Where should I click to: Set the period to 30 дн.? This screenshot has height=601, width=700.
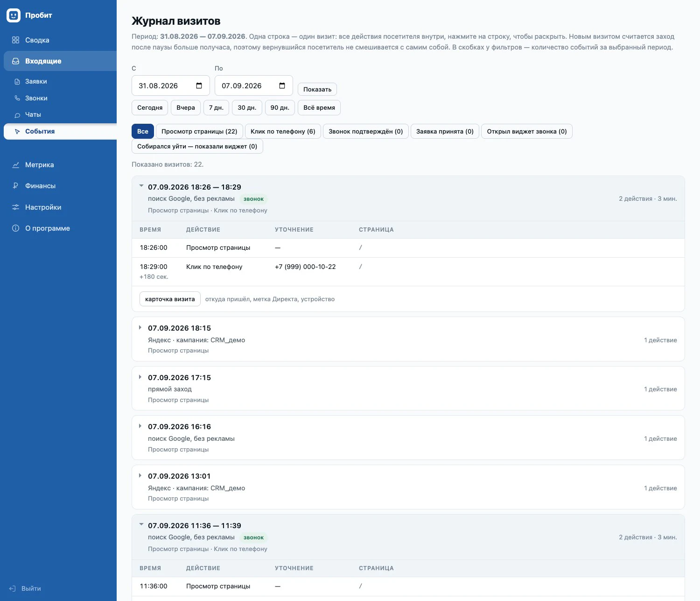[247, 107]
